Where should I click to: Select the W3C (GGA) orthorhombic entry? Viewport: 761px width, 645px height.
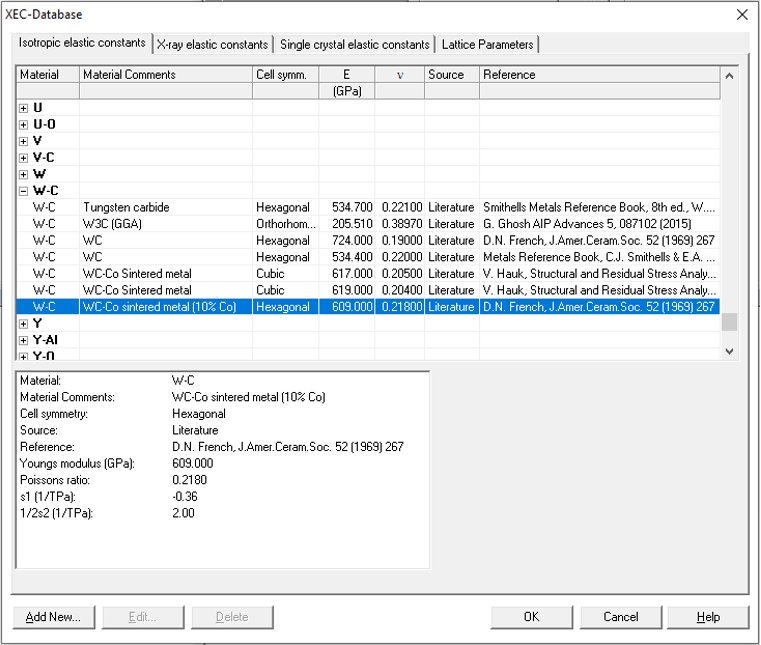click(120, 224)
